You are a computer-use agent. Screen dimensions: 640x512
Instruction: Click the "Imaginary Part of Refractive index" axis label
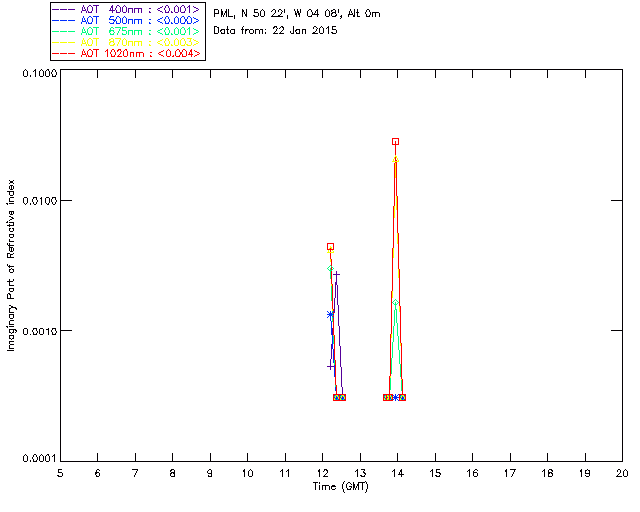(x=11, y=265)
